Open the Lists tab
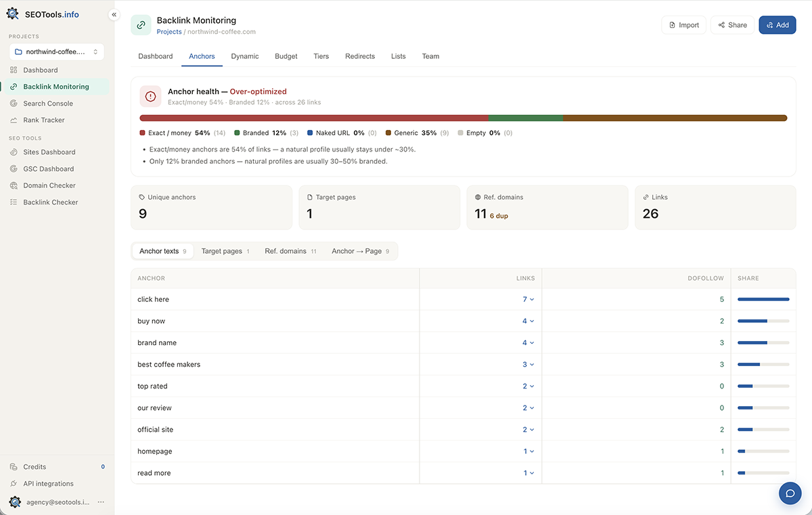 (x=399, y=56)
